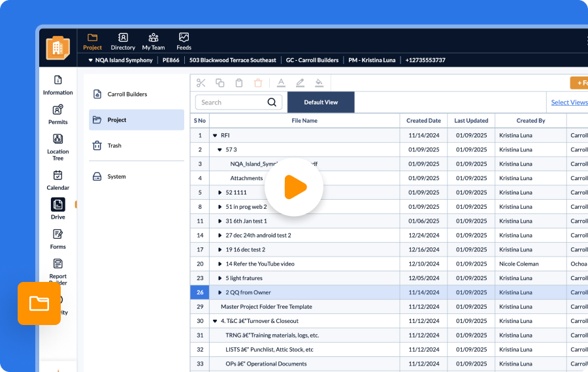Open the System drive folder

click(x=137, y=176)
